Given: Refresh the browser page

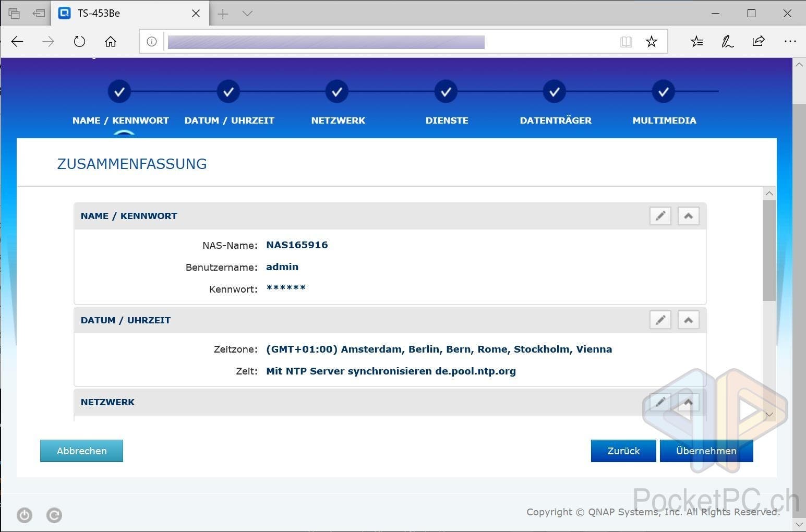Looking at the screenshot, I should click(x=79, y=42).
